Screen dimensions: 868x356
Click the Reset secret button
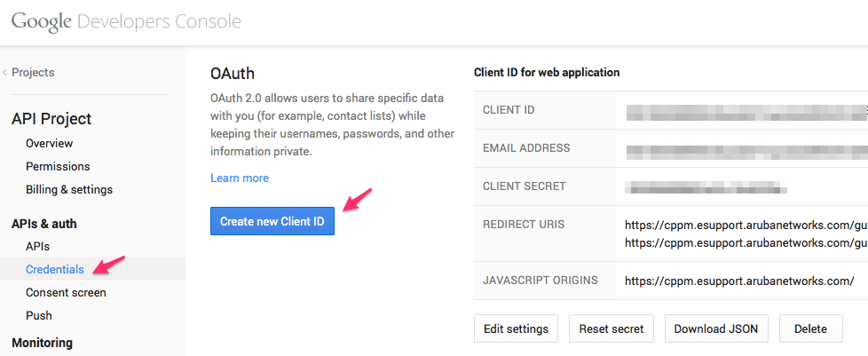click(612, 328)
